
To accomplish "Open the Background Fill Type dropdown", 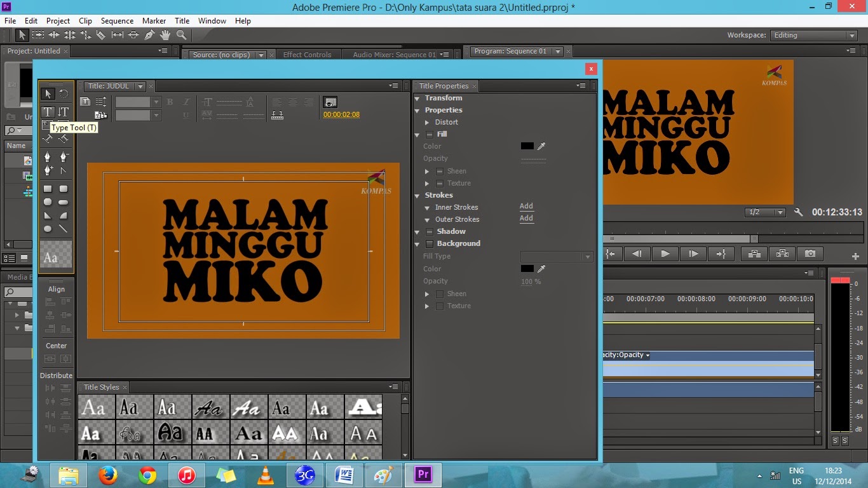I will [557, 257].
